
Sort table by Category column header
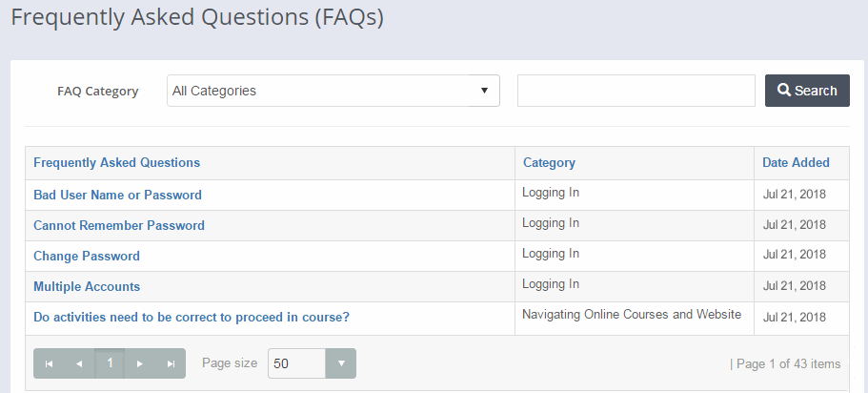tap(549, 163)
